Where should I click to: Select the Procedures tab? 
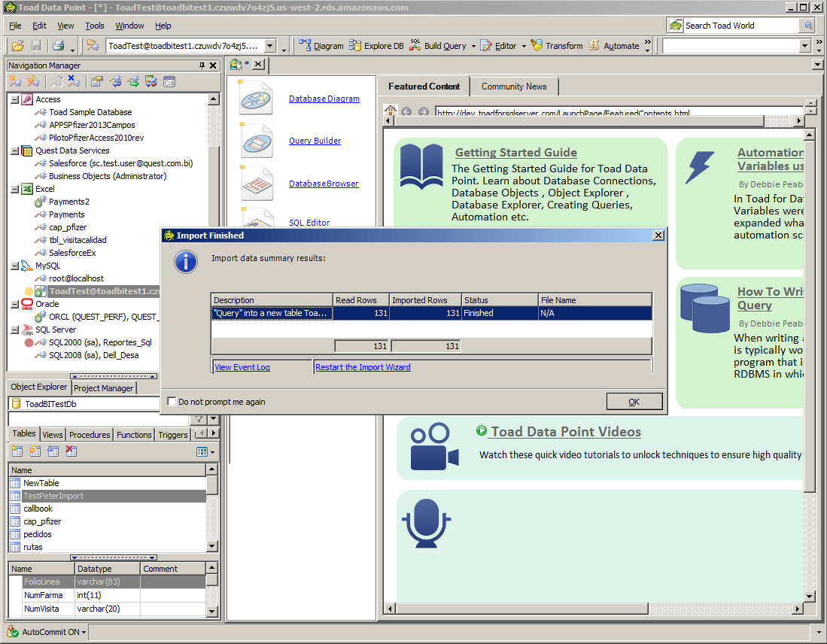pos(90,435)
